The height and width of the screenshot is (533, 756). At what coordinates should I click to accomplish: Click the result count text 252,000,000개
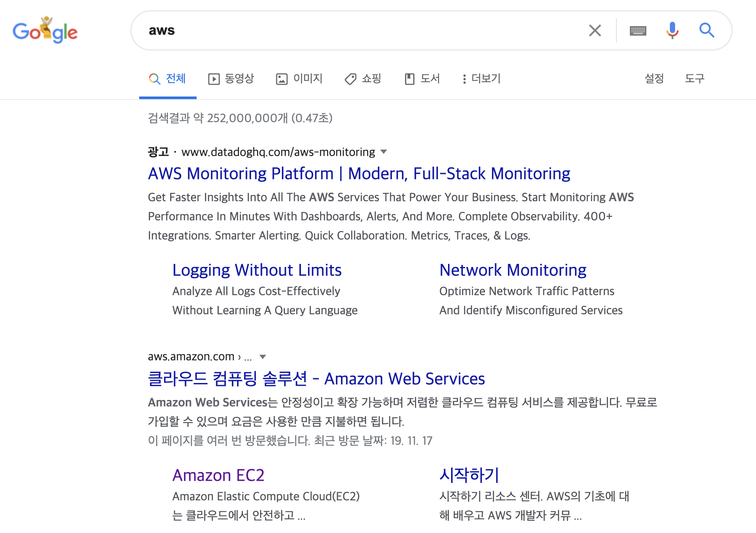tap(248, 118)
